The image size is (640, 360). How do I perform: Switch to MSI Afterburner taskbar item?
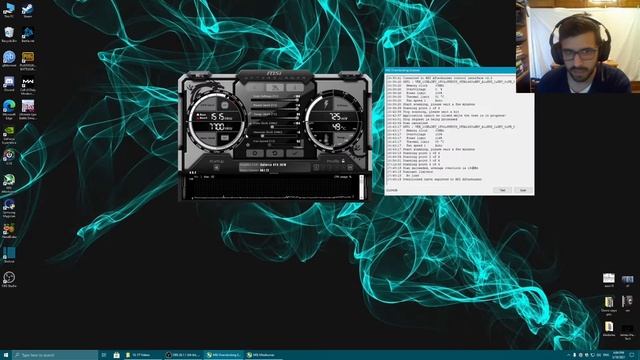pos(263,355)
